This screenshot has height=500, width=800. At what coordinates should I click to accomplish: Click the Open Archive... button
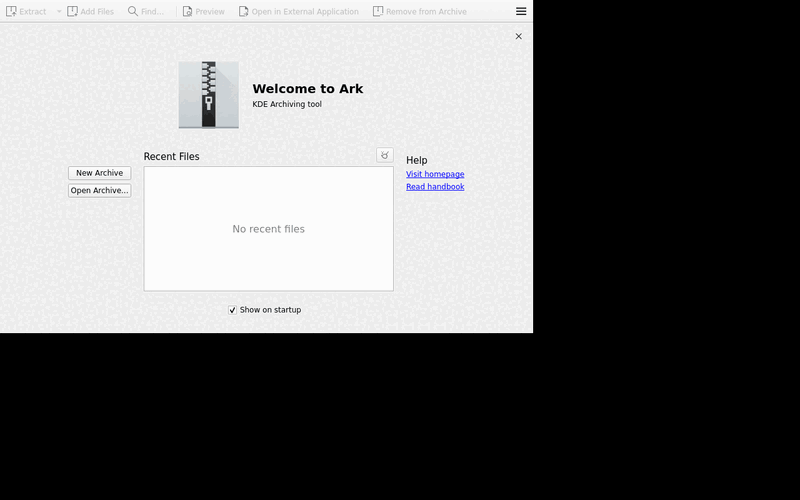pos(99,190)
